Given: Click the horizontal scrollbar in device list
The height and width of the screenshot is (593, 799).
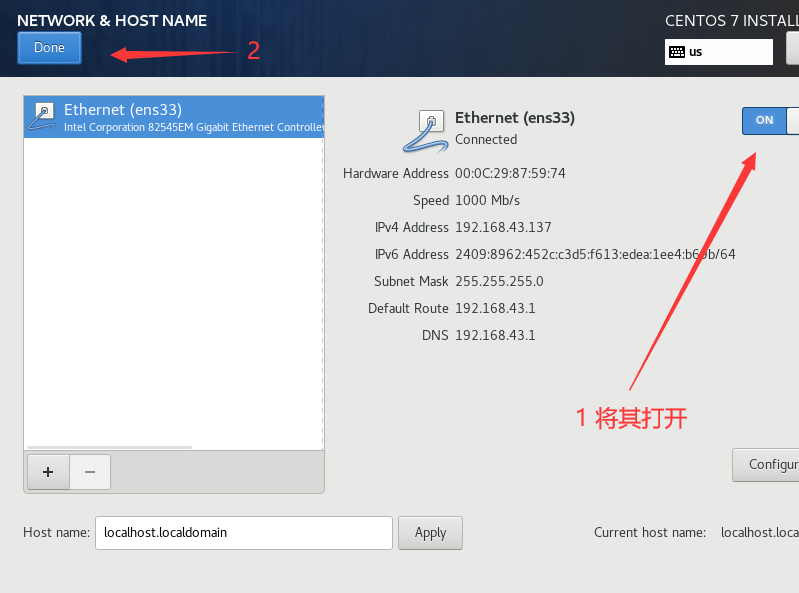Looking at the screenshot, I should point(110,447).
